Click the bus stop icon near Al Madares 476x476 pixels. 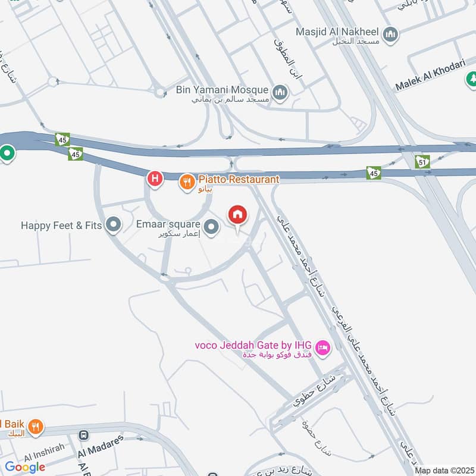coord(84,436)
